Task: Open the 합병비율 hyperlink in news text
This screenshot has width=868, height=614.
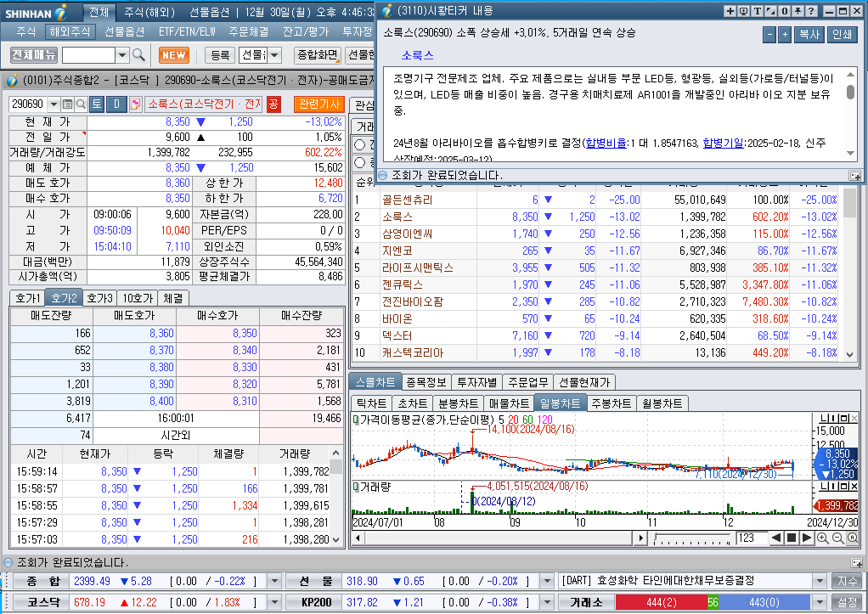Action: tap(606, 143)
